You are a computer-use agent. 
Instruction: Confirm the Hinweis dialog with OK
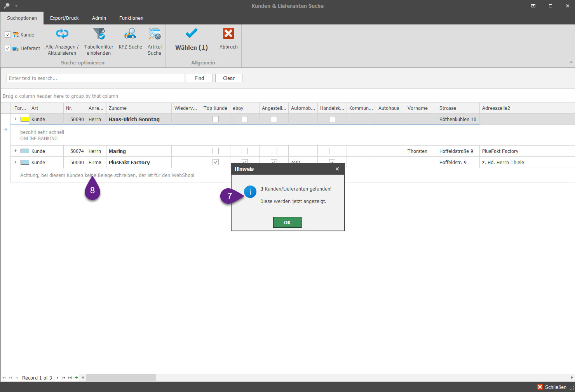287,222
